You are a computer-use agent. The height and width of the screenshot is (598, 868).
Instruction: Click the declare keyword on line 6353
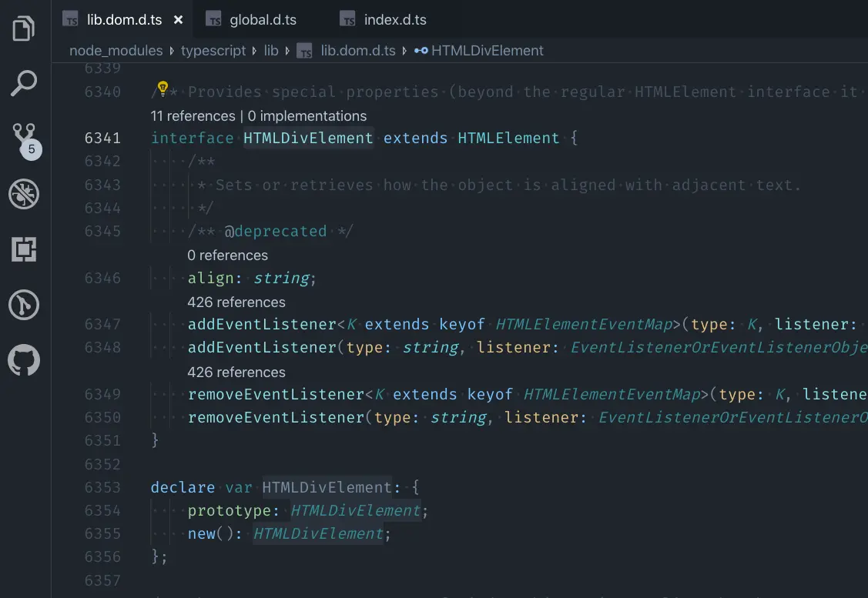pos(183,487)
